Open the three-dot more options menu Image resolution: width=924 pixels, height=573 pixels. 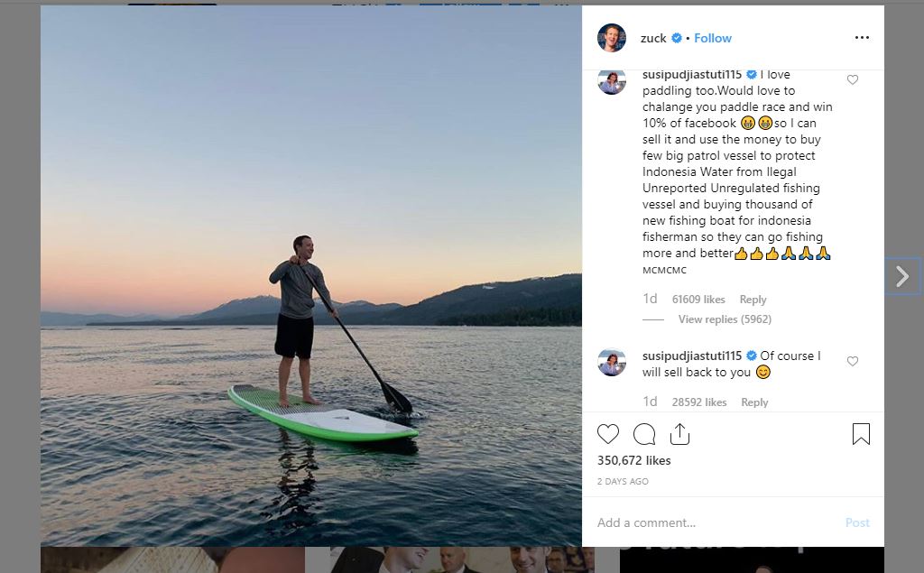point(862,38)
